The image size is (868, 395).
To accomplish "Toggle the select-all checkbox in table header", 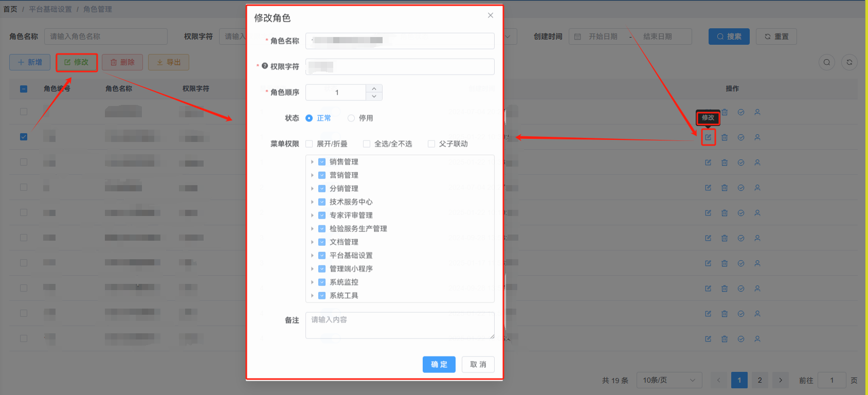I will [24, 89].
